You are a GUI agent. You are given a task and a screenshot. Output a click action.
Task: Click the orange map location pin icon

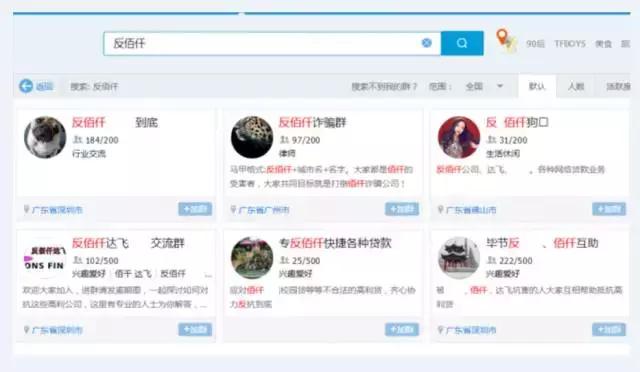coord(502,37)
